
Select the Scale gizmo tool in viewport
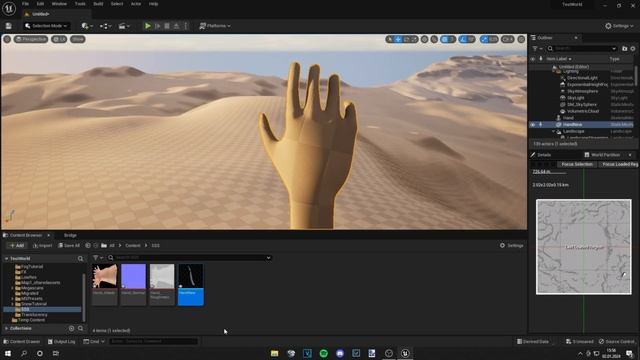414,39
